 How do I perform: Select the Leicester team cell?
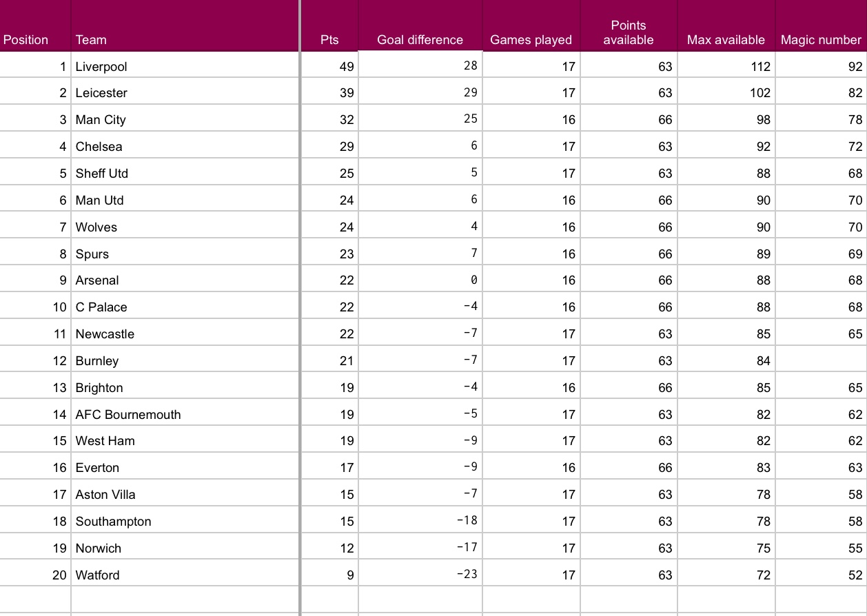(101, 92)
